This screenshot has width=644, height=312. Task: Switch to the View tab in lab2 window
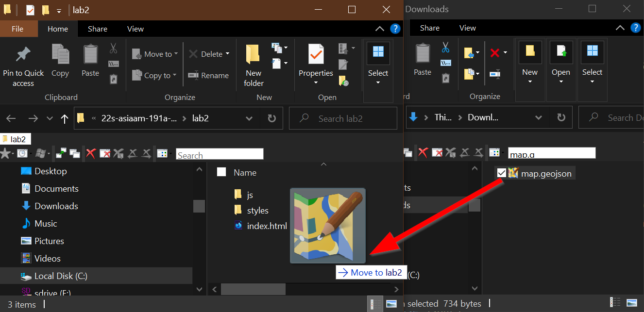[x=135, y=29]
